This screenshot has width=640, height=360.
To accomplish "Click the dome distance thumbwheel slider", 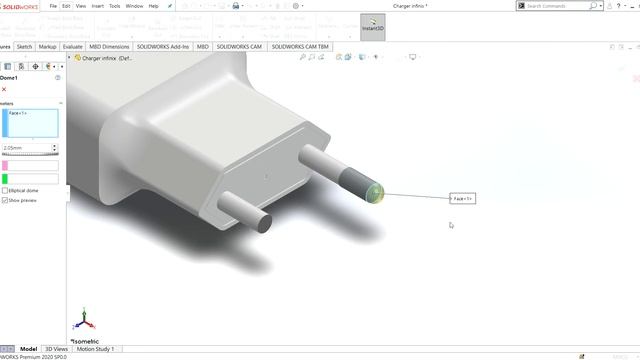I will click(30, 154).
